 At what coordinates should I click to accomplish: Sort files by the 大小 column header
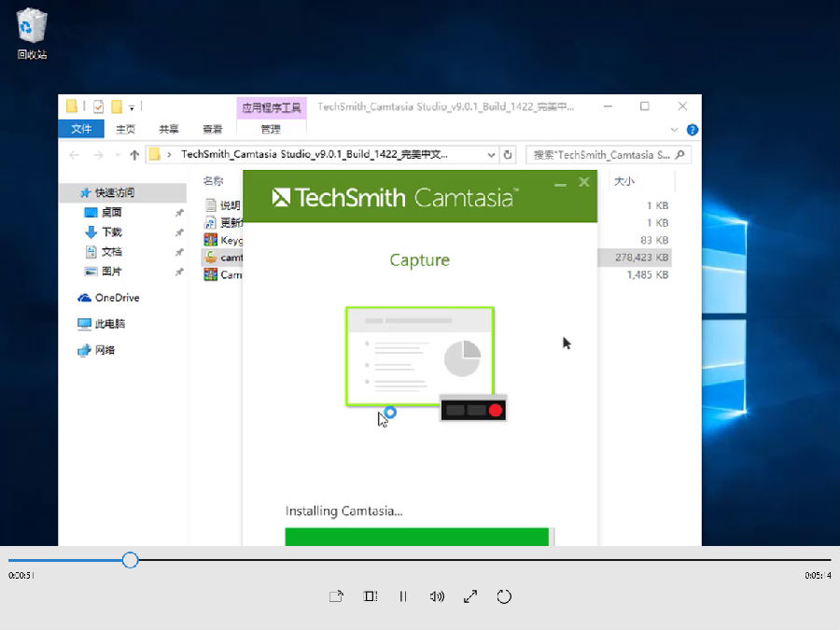pos(624,181)
